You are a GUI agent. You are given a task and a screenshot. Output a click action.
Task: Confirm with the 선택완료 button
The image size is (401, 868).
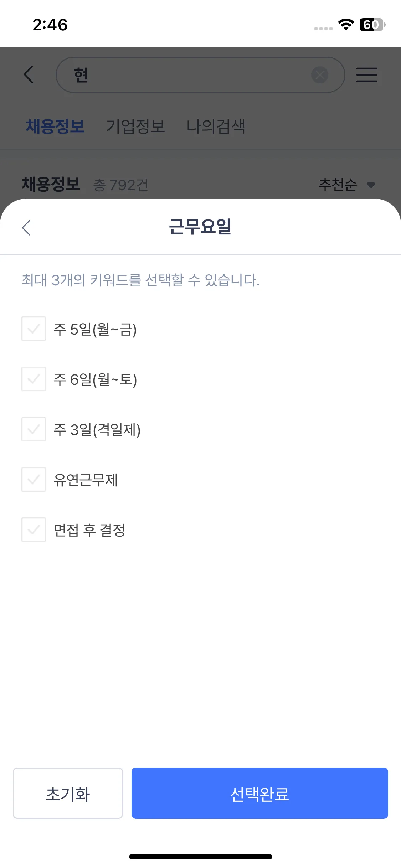click(259, 793)
